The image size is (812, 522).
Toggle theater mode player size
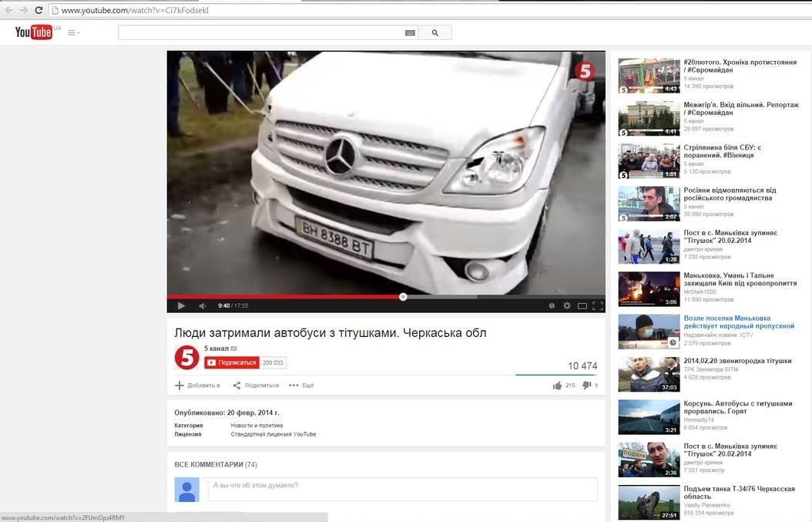point(582,305)
